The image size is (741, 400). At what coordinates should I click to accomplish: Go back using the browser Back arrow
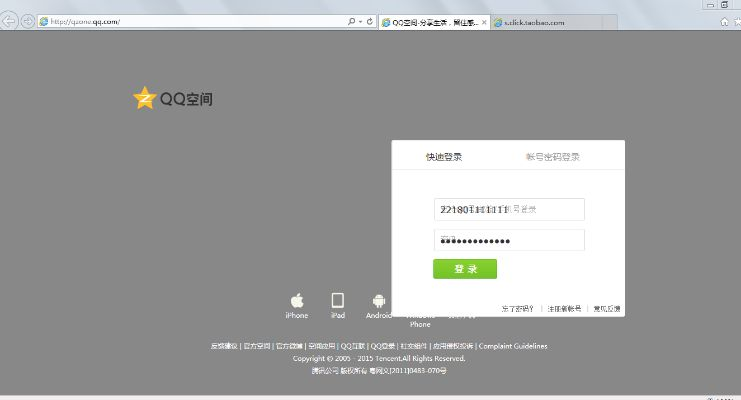[9, 21]
